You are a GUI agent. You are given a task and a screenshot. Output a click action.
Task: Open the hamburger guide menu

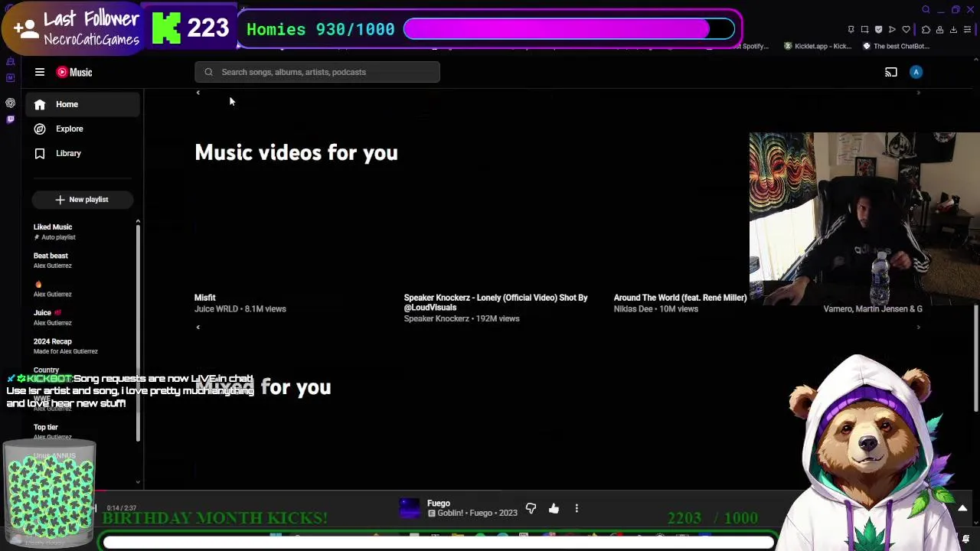(x=40, y=72)
